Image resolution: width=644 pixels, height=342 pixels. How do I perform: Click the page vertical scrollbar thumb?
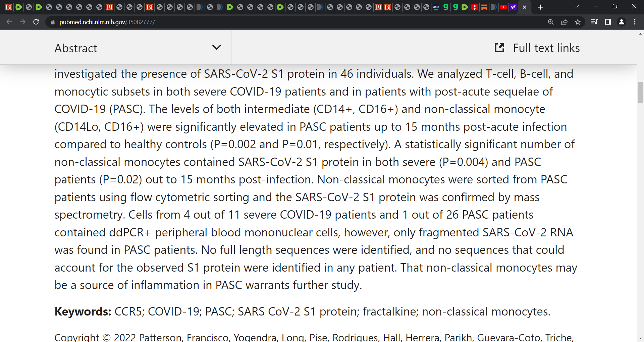point(640,92)
